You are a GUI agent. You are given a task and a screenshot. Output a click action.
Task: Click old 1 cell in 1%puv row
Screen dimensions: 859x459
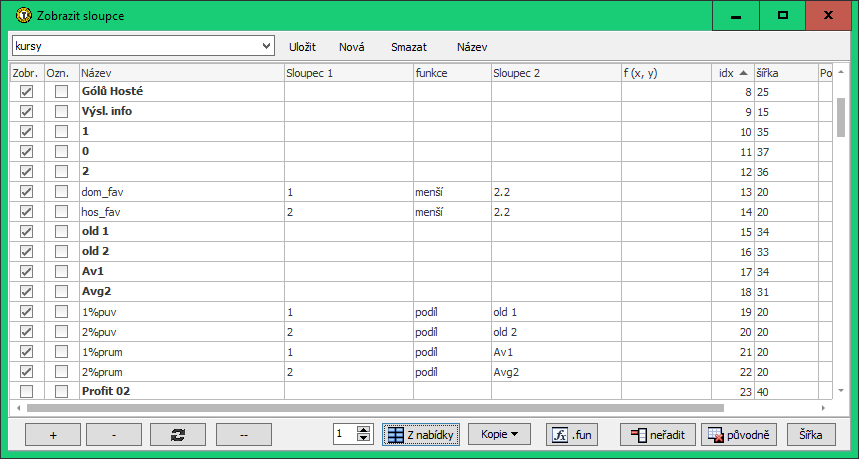click(505, 312)
